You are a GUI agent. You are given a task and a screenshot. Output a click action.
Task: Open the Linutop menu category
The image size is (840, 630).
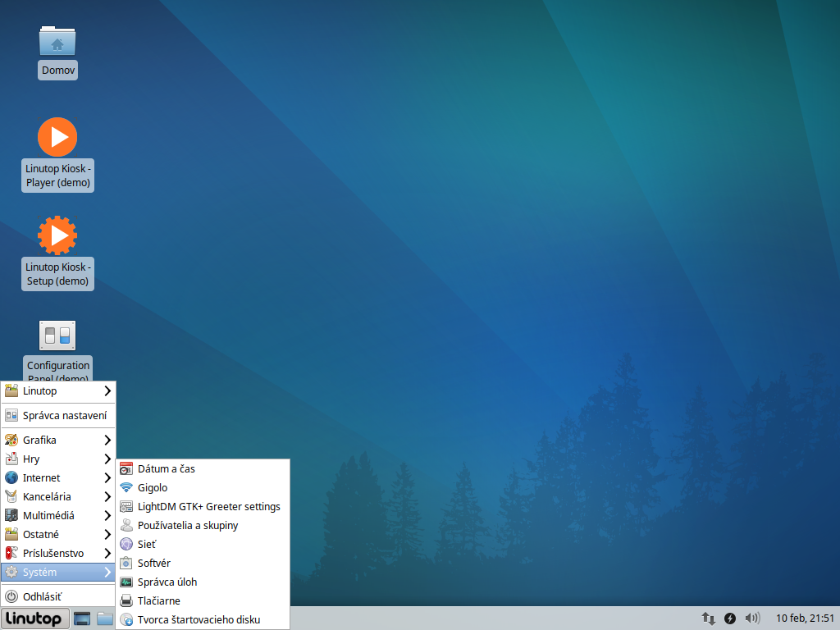tap(58, 391)
